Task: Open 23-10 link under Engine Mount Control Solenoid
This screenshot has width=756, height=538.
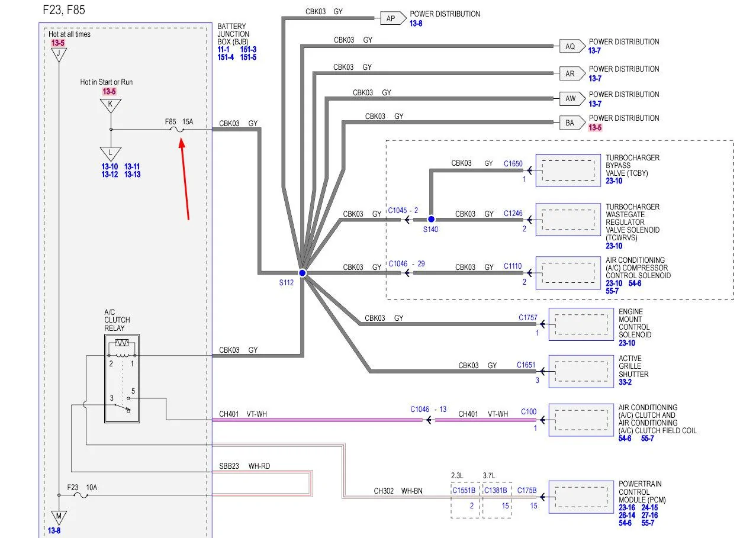Action: click(627, 343)
